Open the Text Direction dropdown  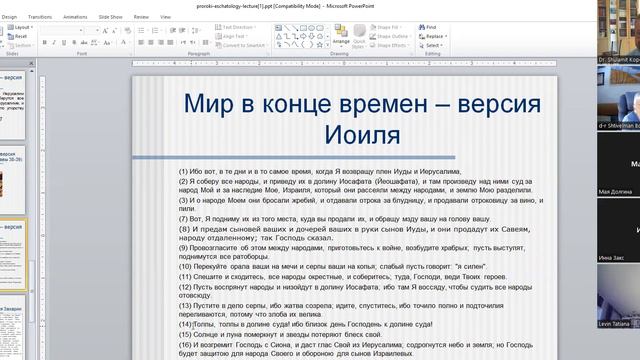pos(236,27)
